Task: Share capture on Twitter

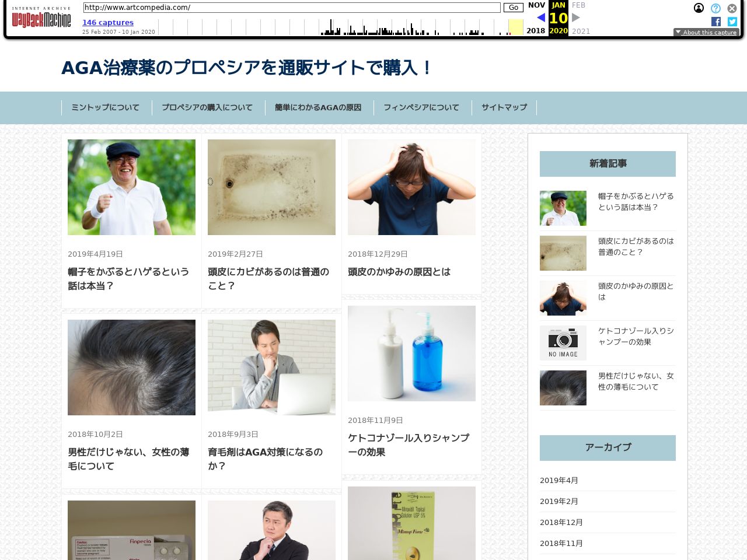Action: [x=732, y=22]
